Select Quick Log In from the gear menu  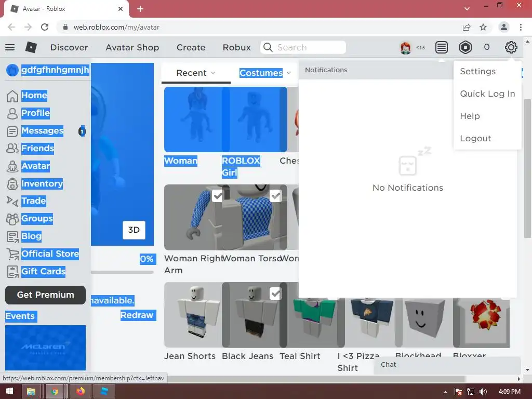pyautogui.click(x=487, y=94)
